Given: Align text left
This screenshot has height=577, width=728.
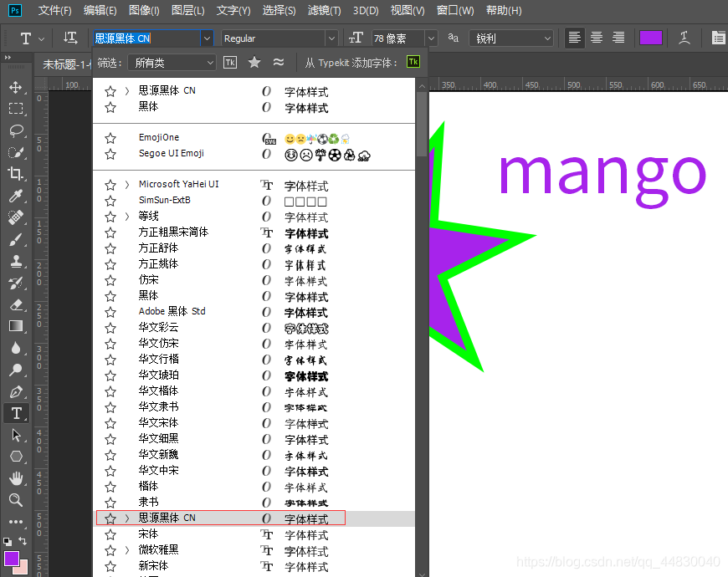Looking at the screenshot, I should pos(574,38).
